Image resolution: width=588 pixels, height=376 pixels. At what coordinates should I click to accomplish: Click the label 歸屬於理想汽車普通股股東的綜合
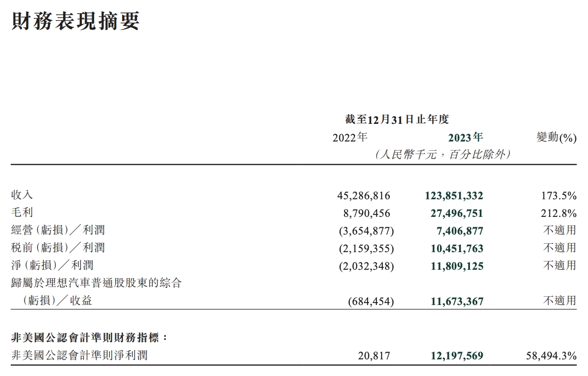(97, 283)
